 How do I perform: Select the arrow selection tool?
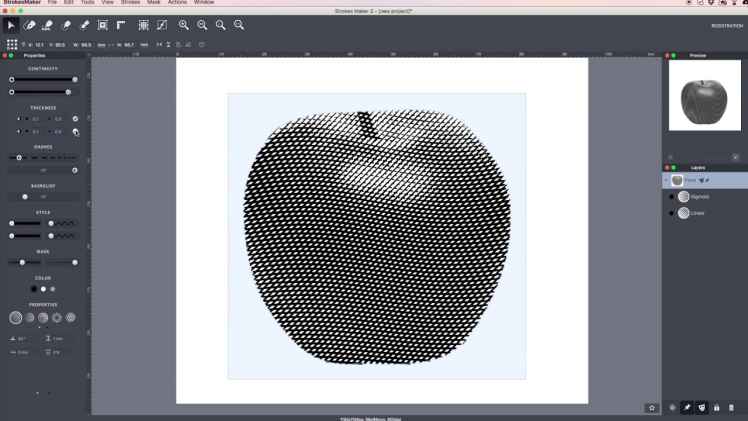point(11,25)
